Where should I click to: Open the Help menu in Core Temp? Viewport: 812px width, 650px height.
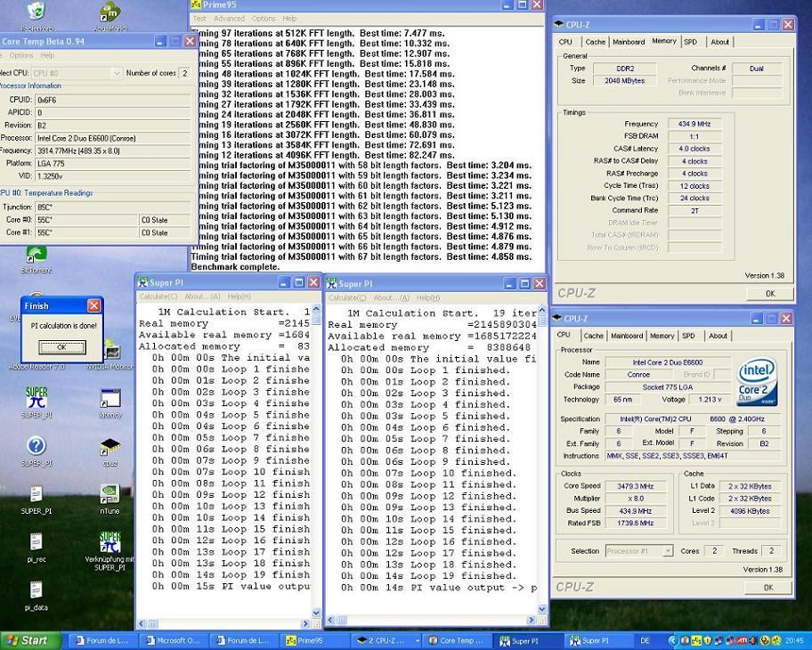47,55
